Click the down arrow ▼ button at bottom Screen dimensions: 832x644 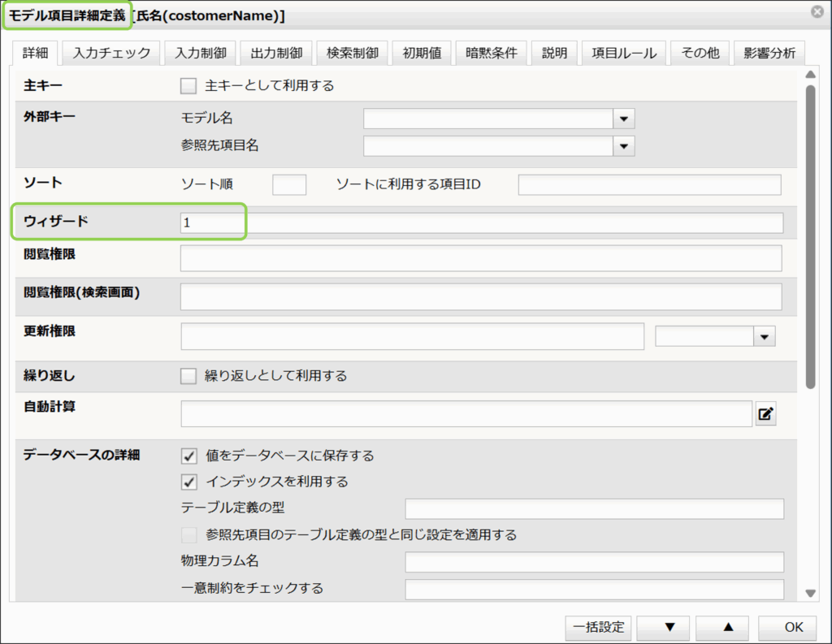tap(669, 627)
